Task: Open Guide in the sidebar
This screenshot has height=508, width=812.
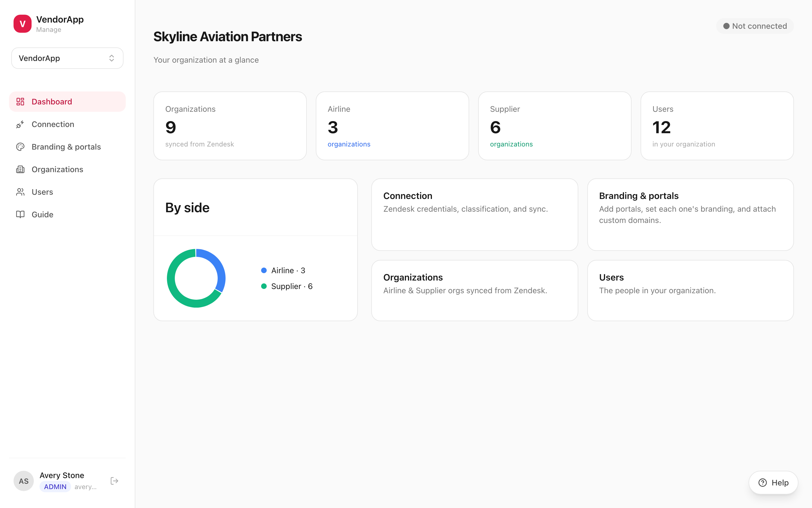Action: (x=67, y=214)
